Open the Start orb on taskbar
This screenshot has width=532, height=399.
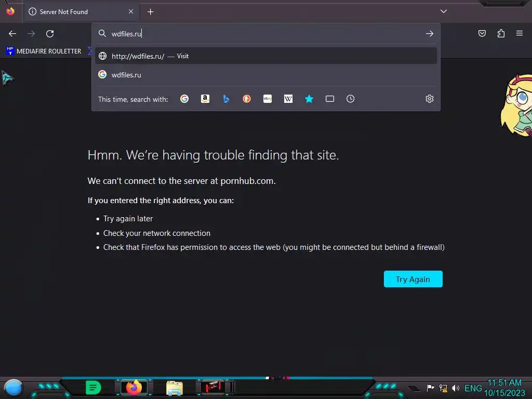click(14, 388)
